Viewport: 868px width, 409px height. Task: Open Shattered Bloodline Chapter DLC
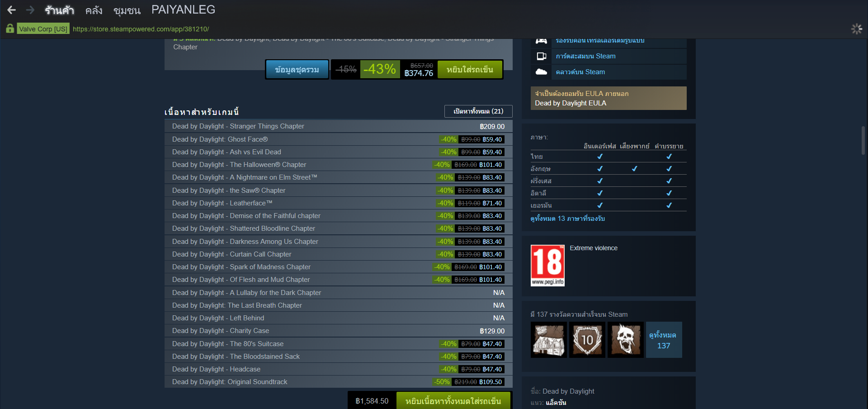pos(339,228)
